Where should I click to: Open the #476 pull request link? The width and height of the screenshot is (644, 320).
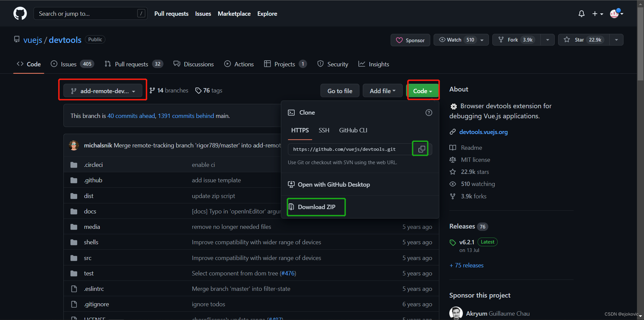pyautogui.click(x=288, y=273)
